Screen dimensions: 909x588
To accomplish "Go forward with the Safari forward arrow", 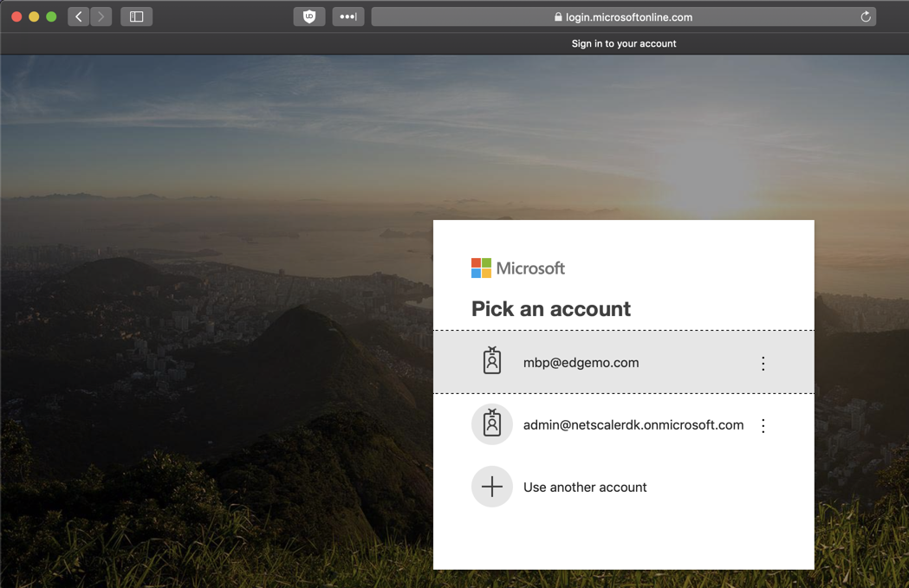I will 101,16.
